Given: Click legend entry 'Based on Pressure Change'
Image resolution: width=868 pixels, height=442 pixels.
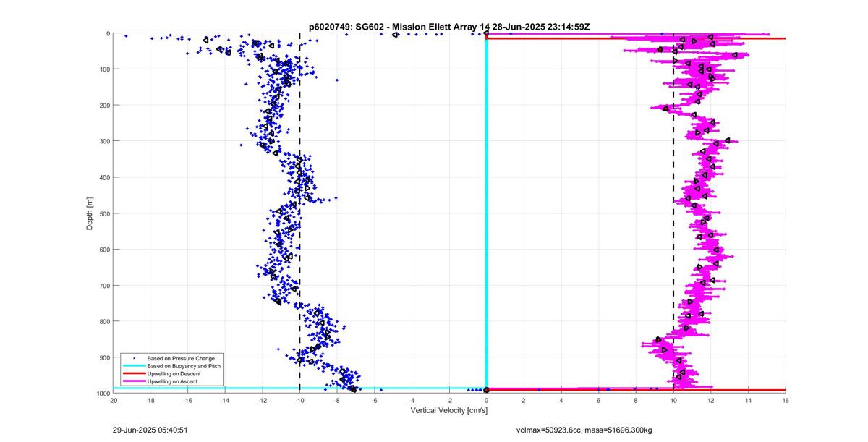Looking at the screenshot, I should pyautogui.click(x=181, y=358).
